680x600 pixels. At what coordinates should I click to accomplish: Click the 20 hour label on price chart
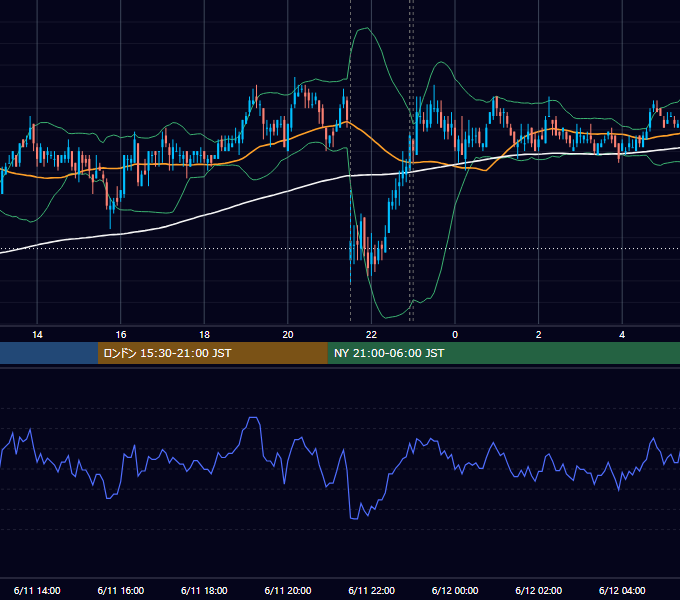288,335
